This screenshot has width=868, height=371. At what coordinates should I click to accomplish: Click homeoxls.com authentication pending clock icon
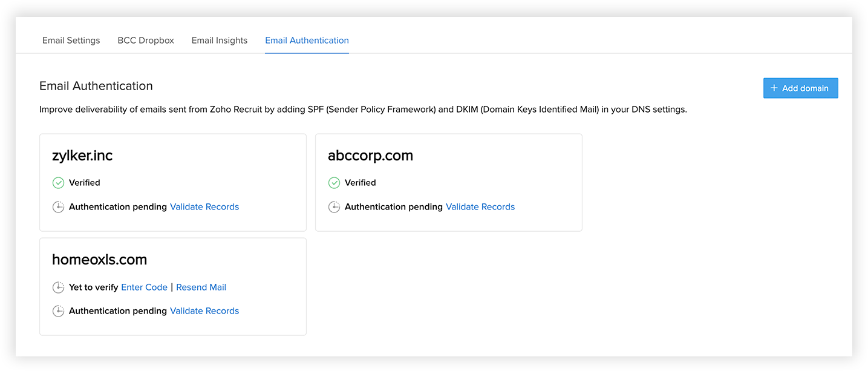click(x=58, y=311)
